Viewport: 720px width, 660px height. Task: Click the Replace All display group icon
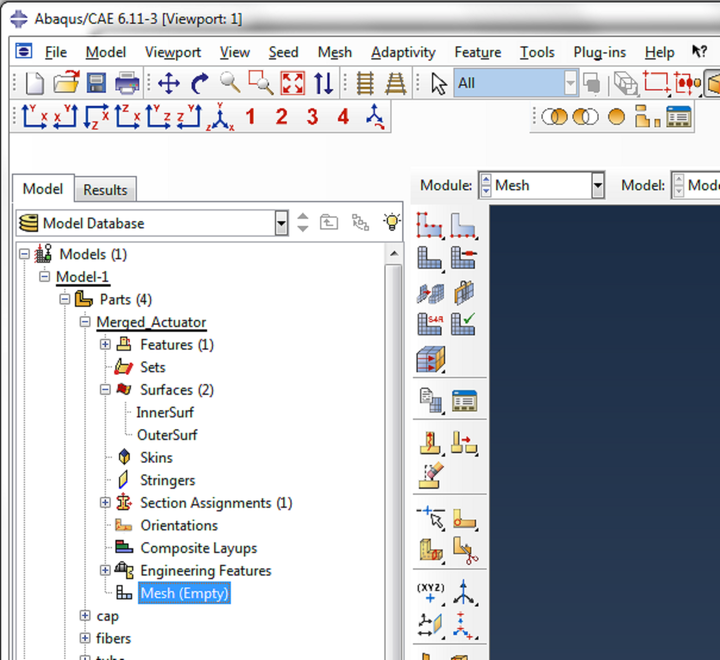tap(616, 117)
